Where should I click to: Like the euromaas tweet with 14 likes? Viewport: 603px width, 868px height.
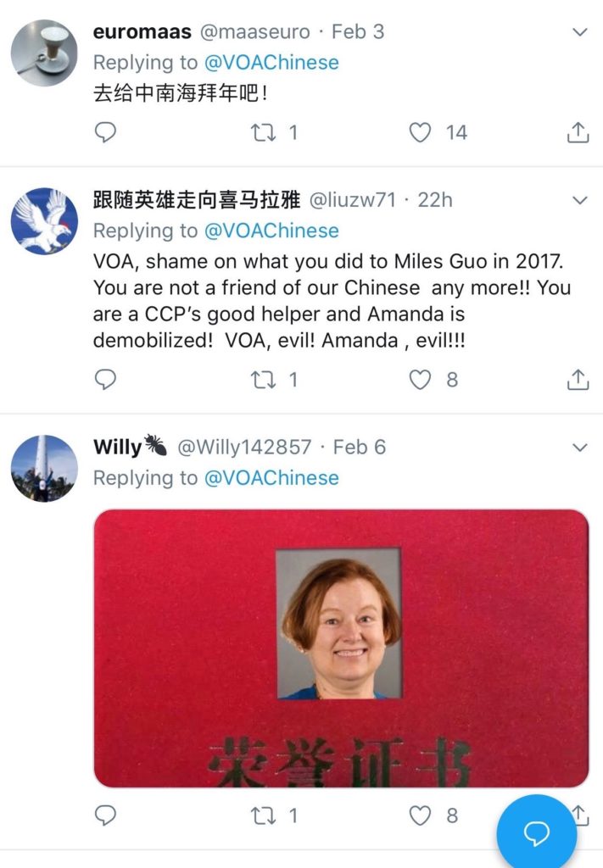(x=420, y=132)
